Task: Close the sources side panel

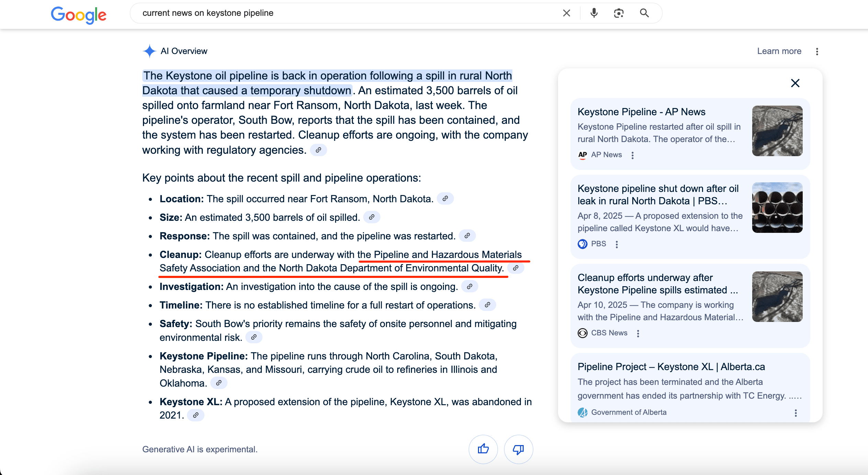Action: pos(795,83)
